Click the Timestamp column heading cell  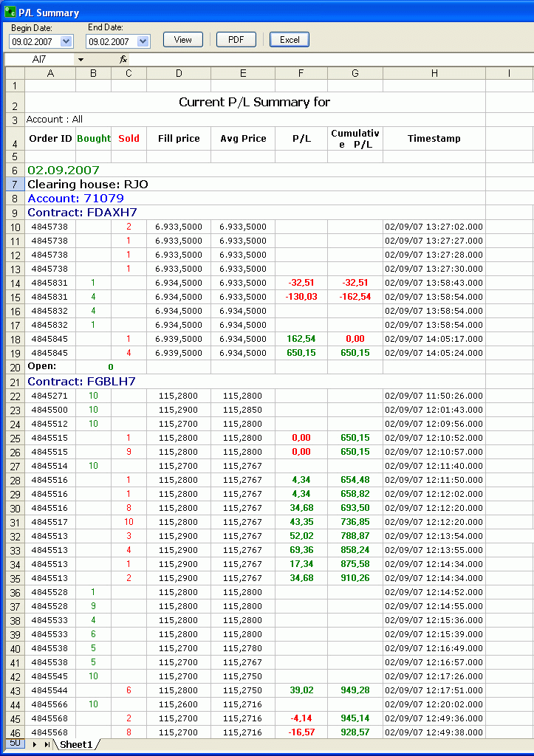tap(434, 139)
